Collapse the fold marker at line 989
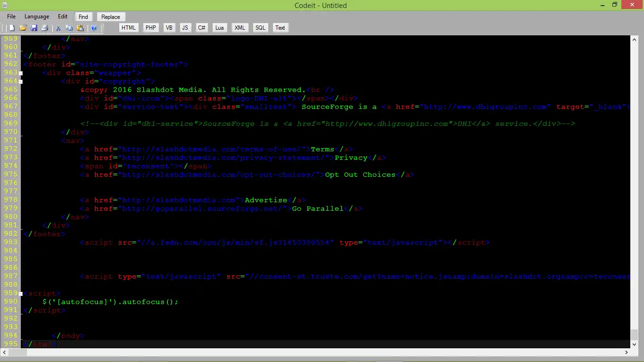 click(21, 294)
